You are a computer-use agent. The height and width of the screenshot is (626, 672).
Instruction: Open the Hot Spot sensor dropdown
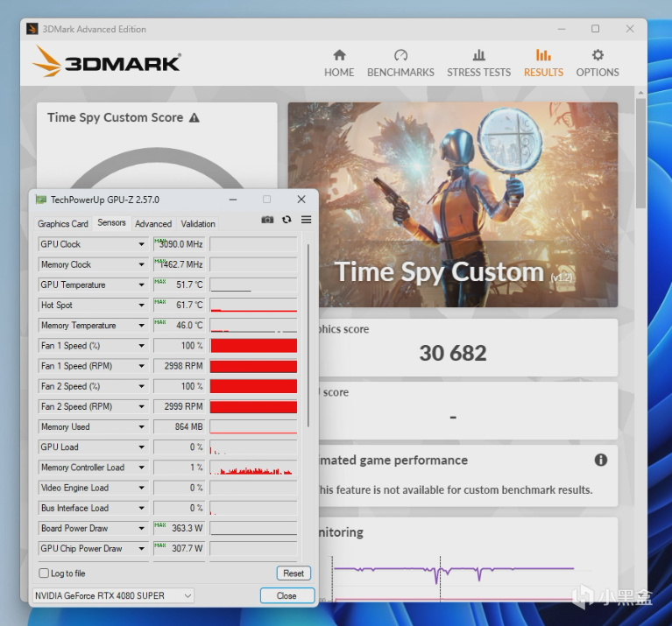141,305
